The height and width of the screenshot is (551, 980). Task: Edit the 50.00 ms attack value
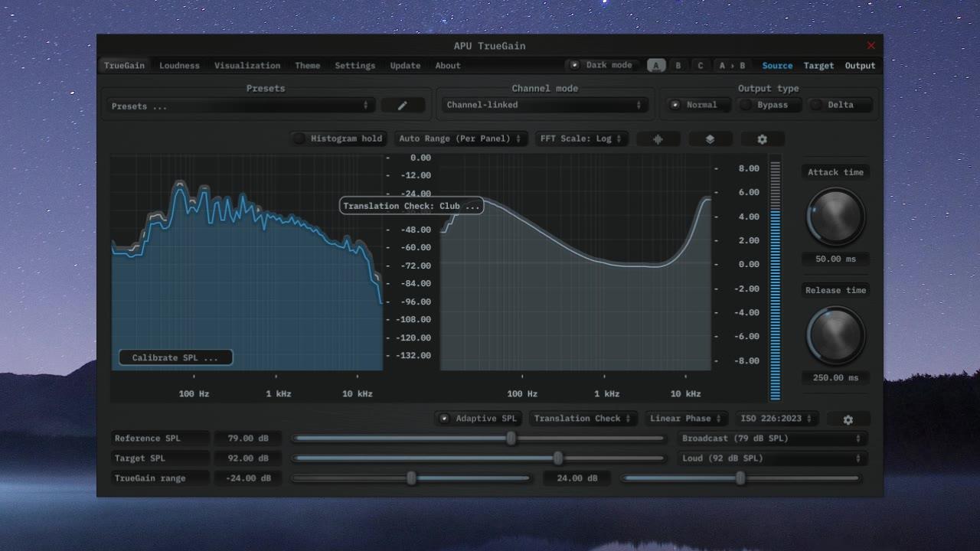click(x=835, y=259)
